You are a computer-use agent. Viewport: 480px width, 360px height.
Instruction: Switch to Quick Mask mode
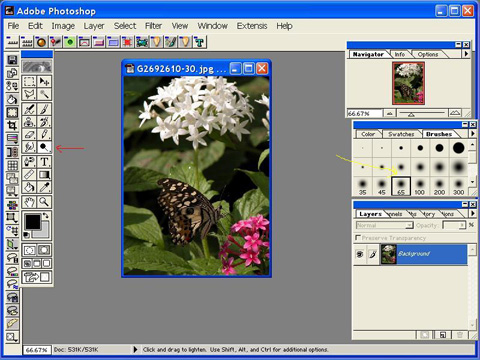(44, 250)
